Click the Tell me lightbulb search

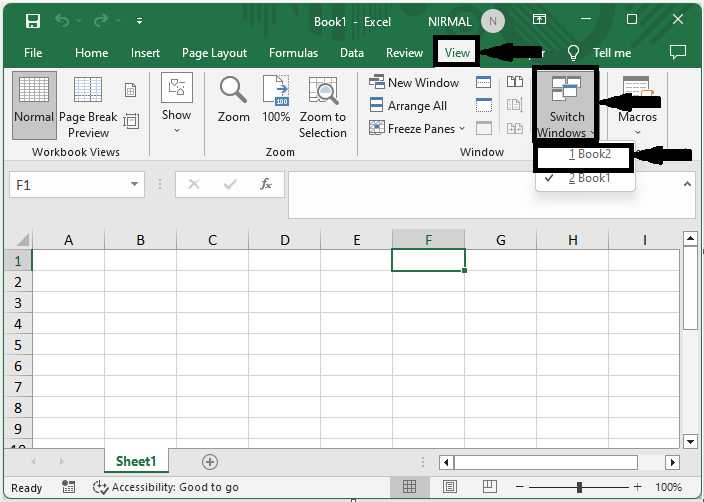(573, 53)
